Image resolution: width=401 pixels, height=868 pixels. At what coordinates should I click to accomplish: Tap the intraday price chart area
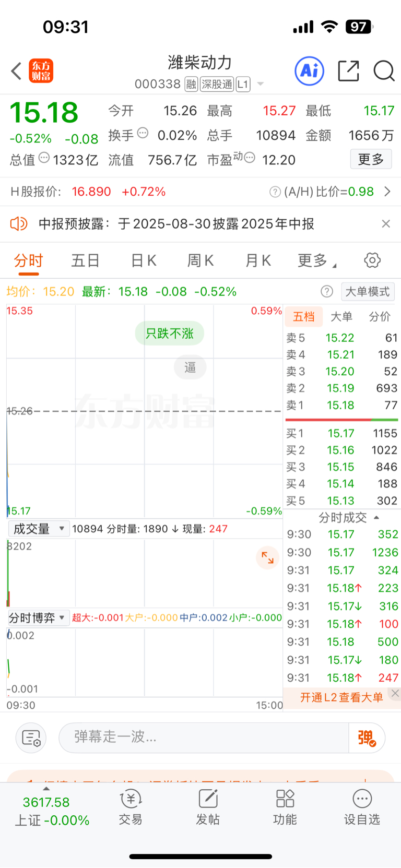click(x=145, y=411)
